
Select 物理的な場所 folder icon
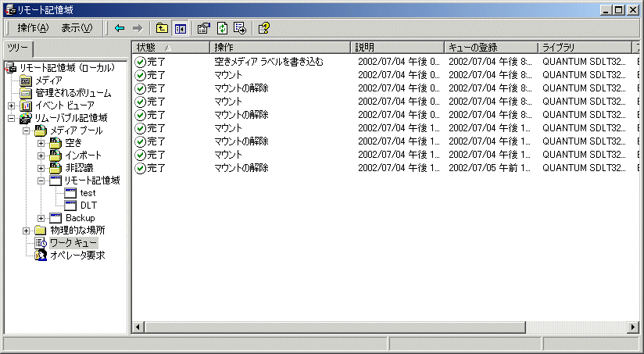41,231
